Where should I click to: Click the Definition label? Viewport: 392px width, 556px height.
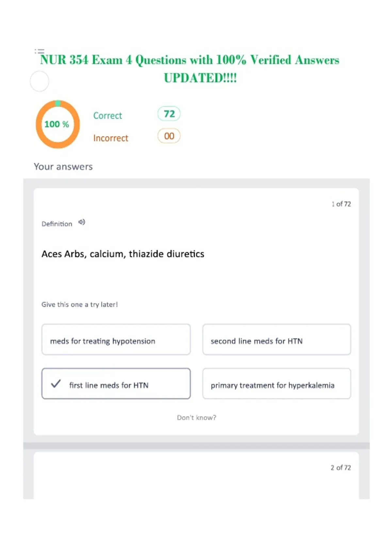[57, 224]
